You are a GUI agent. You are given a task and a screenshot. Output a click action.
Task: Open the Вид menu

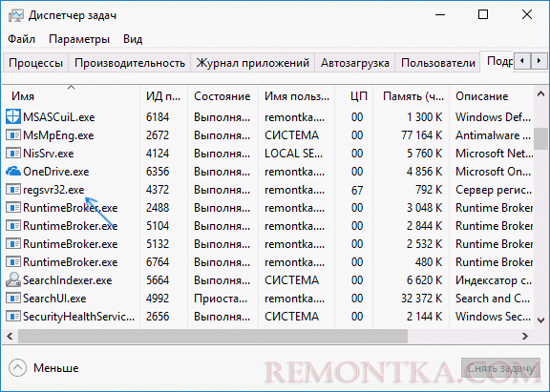(133, 39)
